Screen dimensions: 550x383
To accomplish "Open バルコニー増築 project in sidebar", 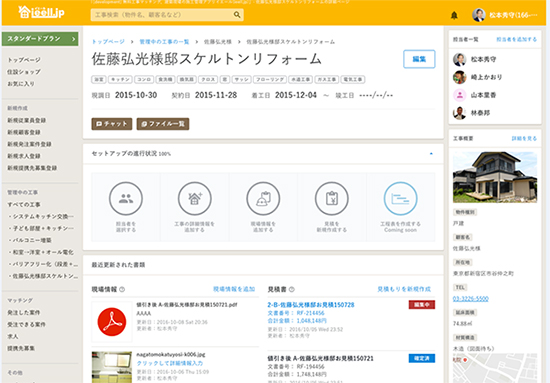I will [31, 240].
